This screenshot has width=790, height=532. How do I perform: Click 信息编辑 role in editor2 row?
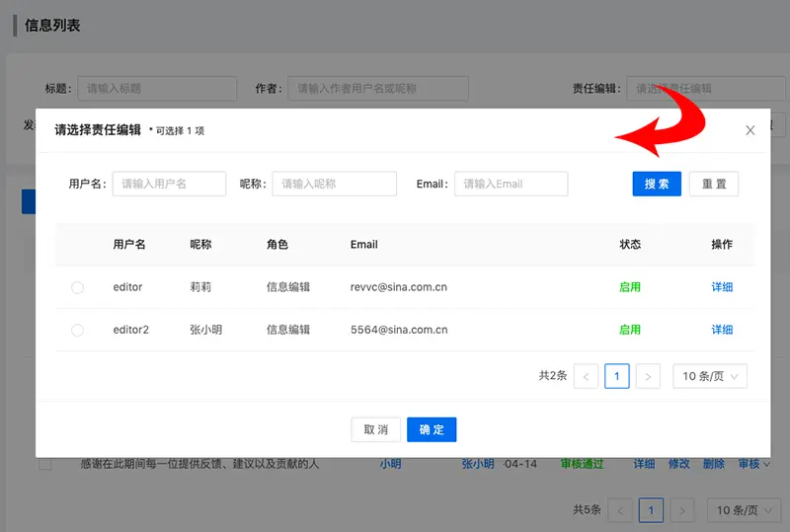[288, 330]
